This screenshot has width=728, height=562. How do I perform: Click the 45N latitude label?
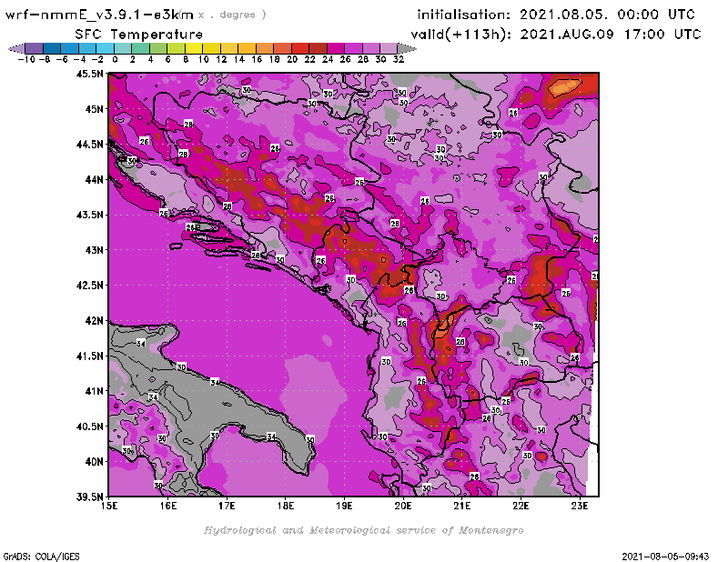coord(94,109)
